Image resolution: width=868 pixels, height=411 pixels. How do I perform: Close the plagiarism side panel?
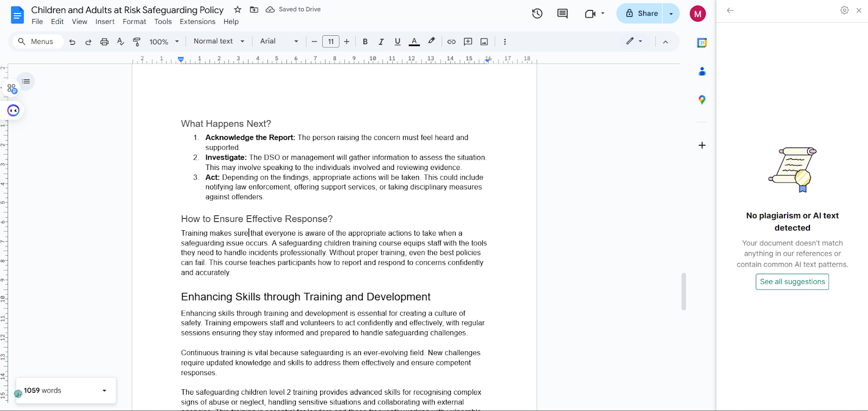pyautogui.click(x=859, y=10)
